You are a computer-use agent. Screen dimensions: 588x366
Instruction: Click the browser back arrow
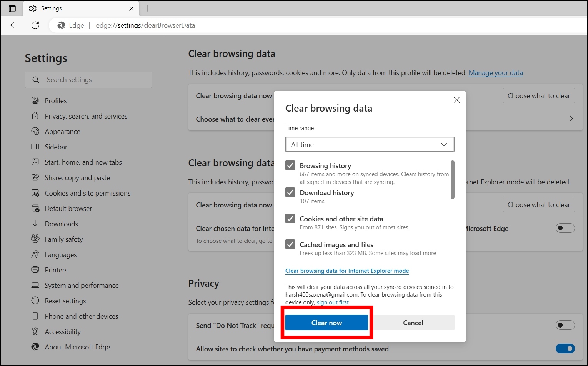[14, 25]
